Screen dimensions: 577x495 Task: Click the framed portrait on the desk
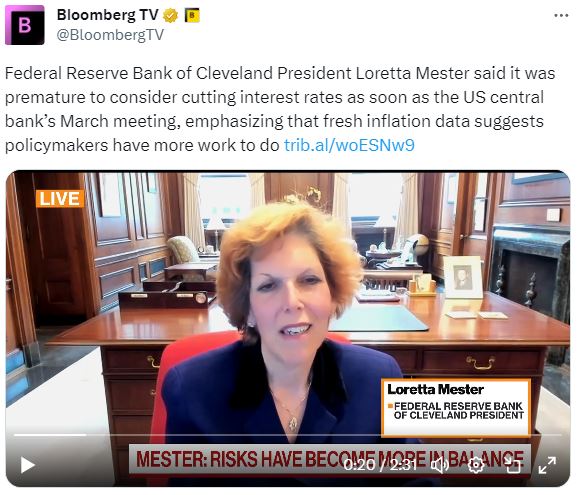click(463, 277)
